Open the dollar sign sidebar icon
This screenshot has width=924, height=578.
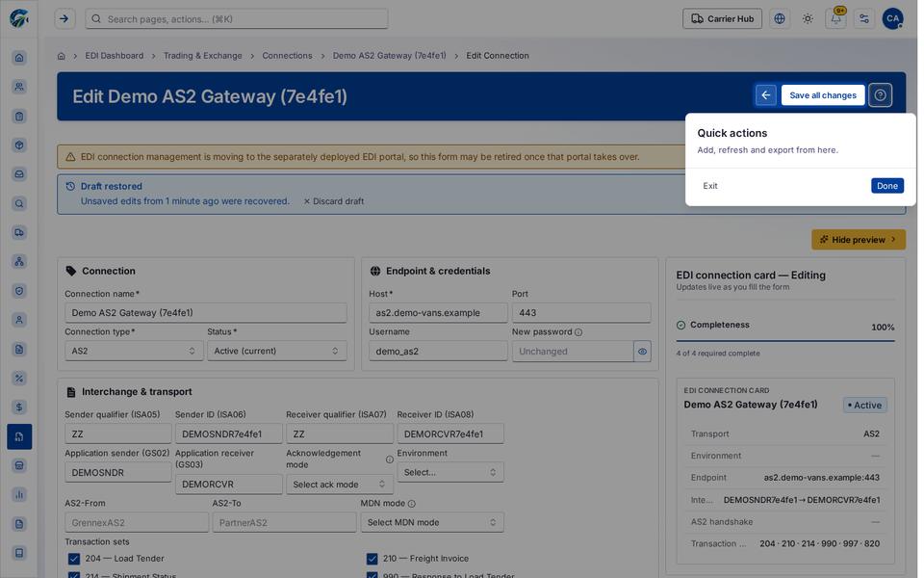click(x=19, y=407)
